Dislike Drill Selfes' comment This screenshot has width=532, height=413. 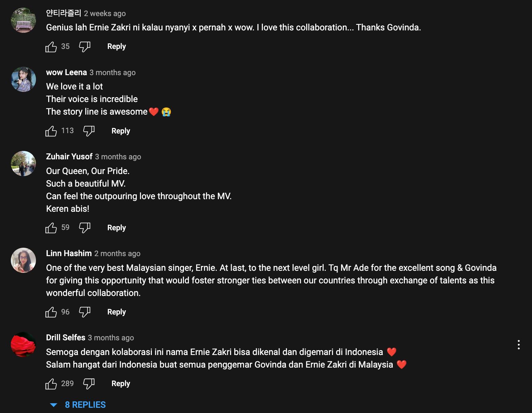point(89,384)
